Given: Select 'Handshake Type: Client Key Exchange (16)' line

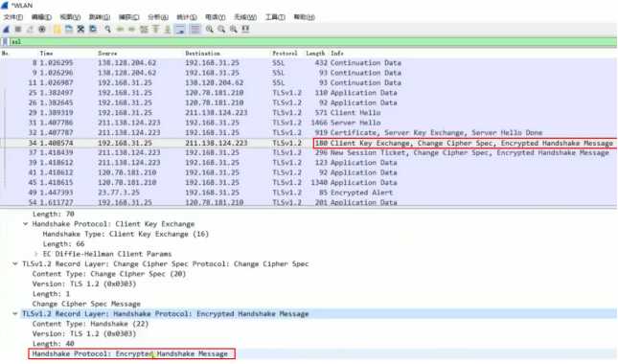Looking at the screenshot, I should [x=126, y=234].
